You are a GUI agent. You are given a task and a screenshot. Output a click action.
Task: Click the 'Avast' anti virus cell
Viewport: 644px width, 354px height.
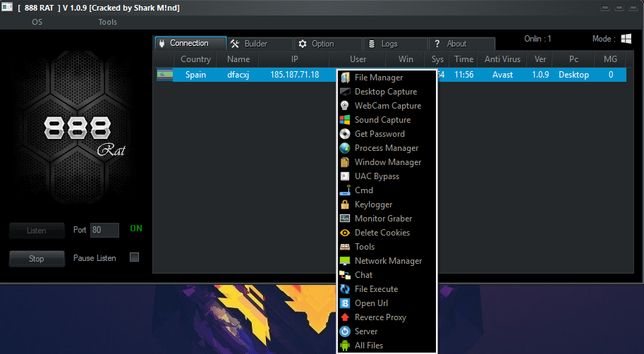(x=502, y=75)
